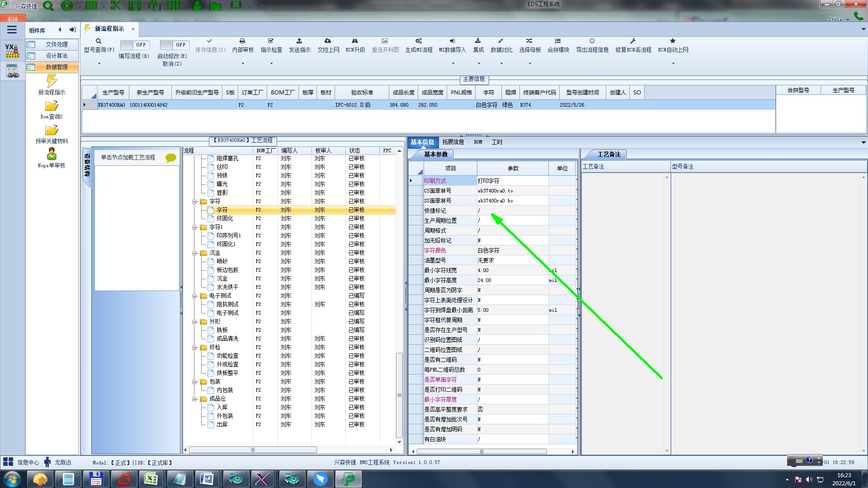868x488 pixels.
Task: Click the 内部审核 printer icon
Action: click(x=242, y=41)
